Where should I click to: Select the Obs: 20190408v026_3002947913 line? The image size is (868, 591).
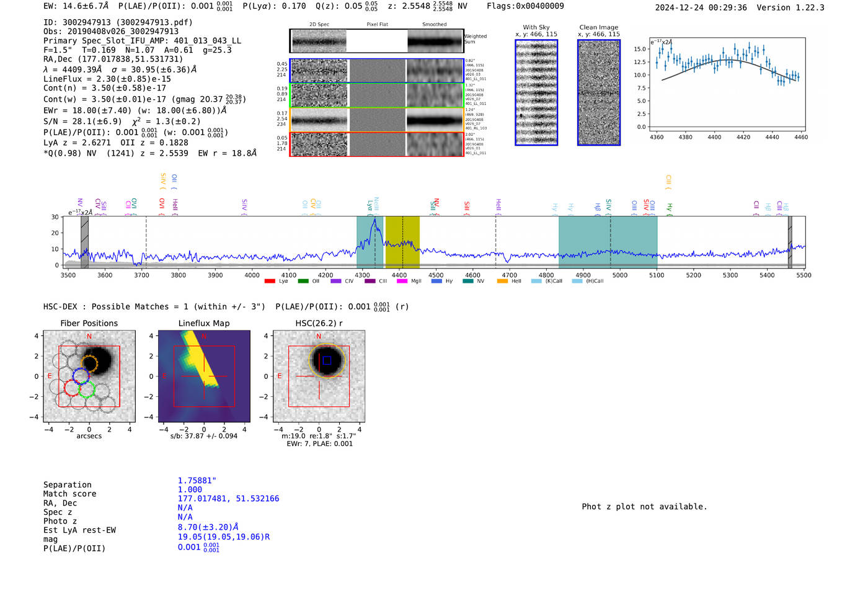(x=111, y=32)
